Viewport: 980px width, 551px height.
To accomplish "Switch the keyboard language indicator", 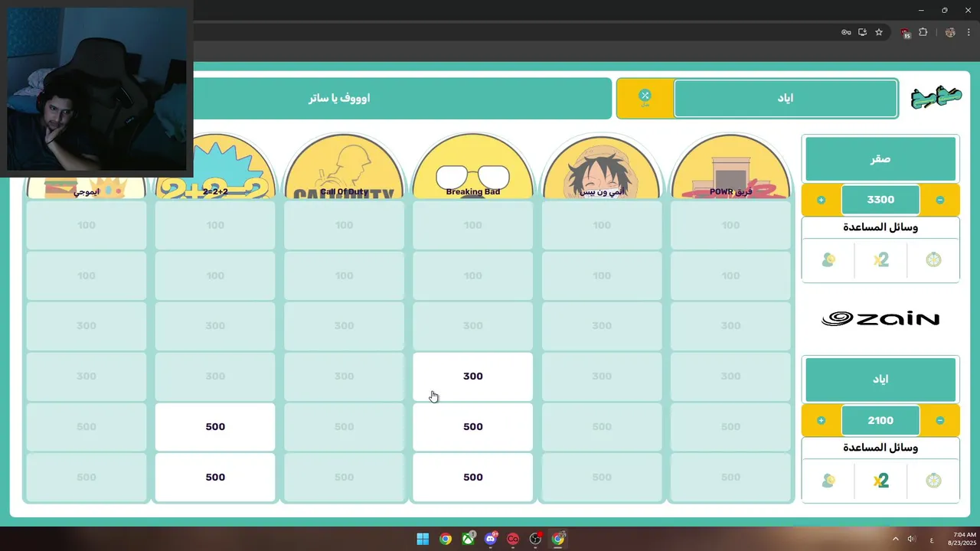I will pyautogui.click(x=932, y=540).
